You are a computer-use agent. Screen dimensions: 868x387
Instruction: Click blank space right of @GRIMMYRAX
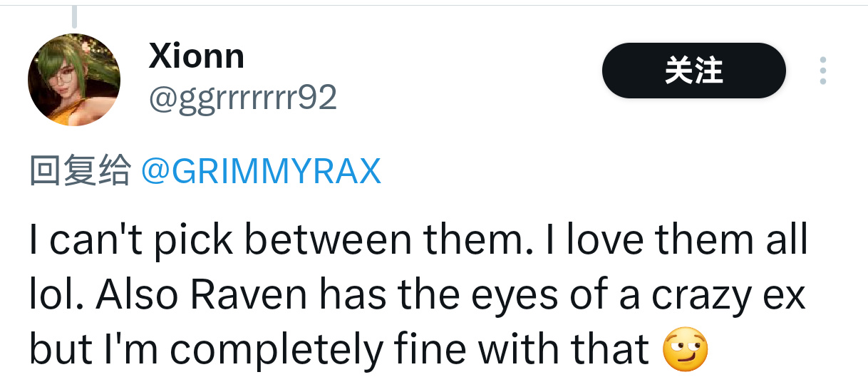pos(606,171)
